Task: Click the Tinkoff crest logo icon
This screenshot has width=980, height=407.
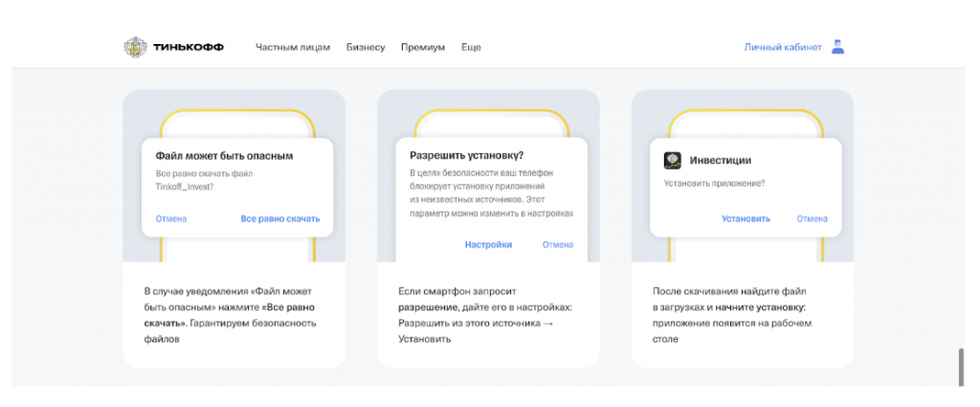Action: [x=136, y=47]
